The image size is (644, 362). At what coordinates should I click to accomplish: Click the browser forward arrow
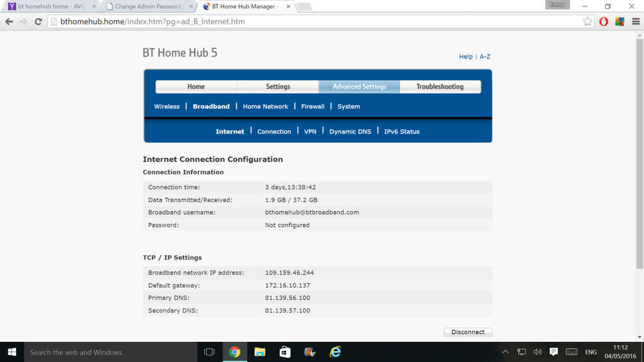coord(23,21)
